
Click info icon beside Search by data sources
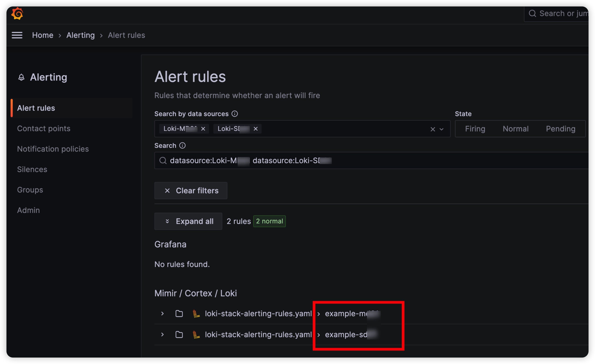point(234,114)
